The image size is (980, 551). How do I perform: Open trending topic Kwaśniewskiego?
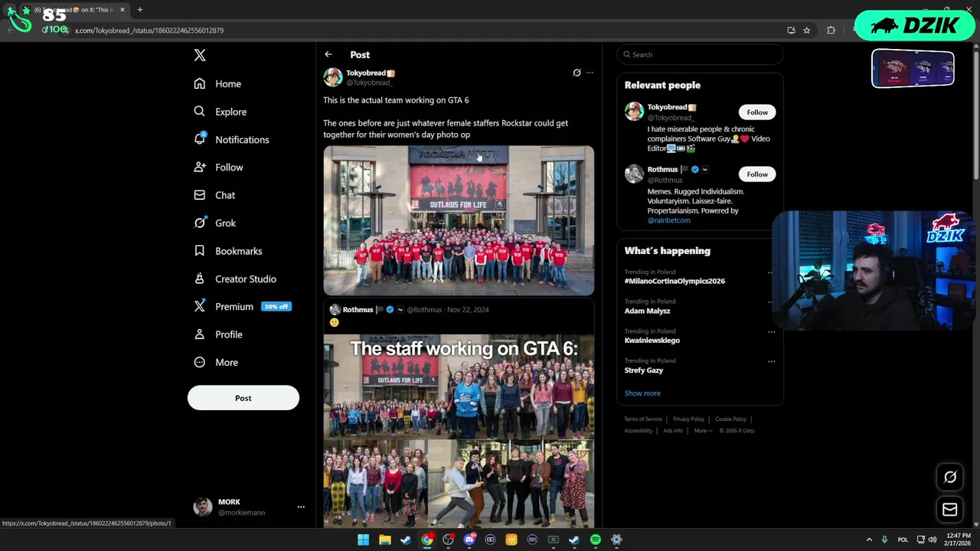click(652, 341)
